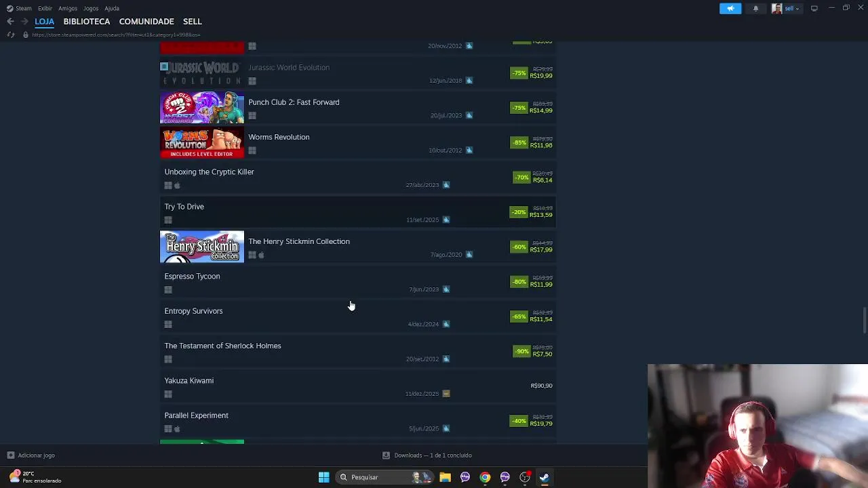Click the R$90,90 price of Yakuza Kiwami
This screenshot has width=868, height=488.
[x=541, y=386]
